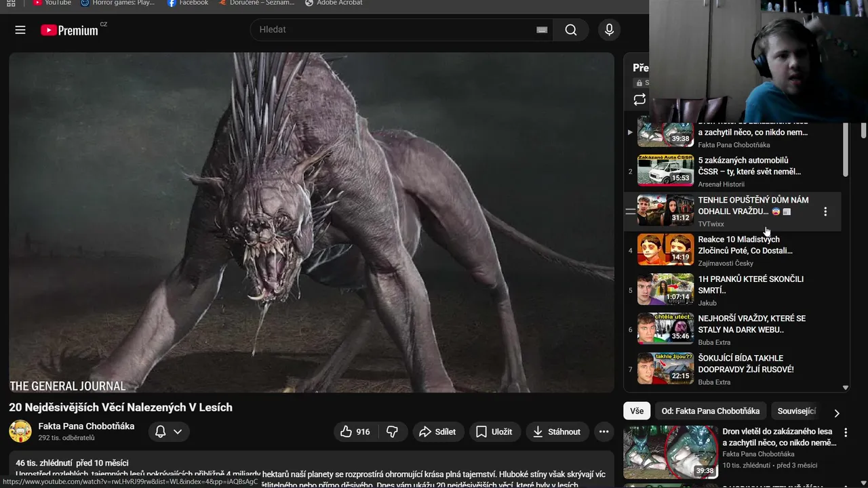Screen dimensions: 868x488
Task: Open Horror games bookmark
Action: click(x=117, y=3)
